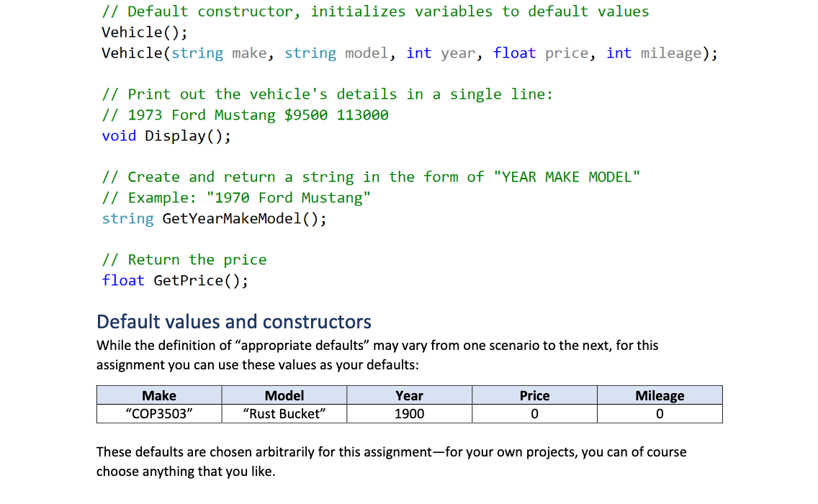818x504 pixels.
Task: Click the paragraph starting 'These defaults are chosen'
Action: [x=391, y=462]
